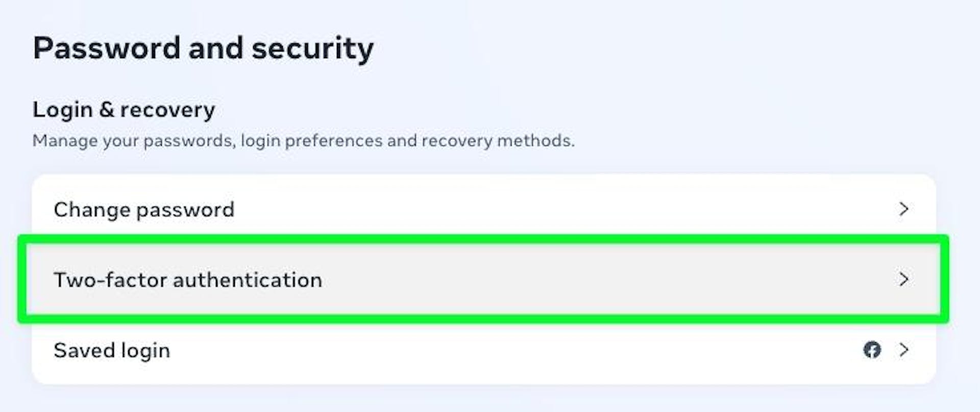This screenshot has width=980, height=412.
Task: Click the Login & recovery section title
Action: 124,110
